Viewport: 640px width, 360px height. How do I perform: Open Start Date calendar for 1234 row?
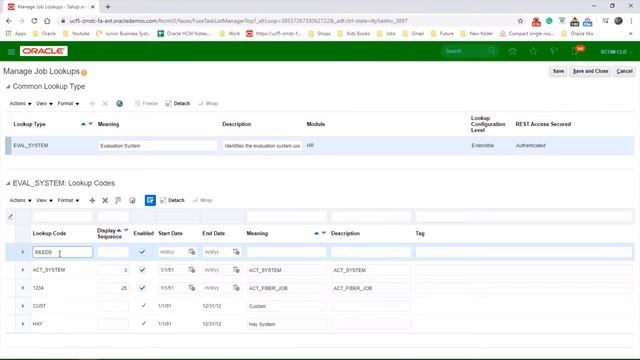[x=191, y=288]
